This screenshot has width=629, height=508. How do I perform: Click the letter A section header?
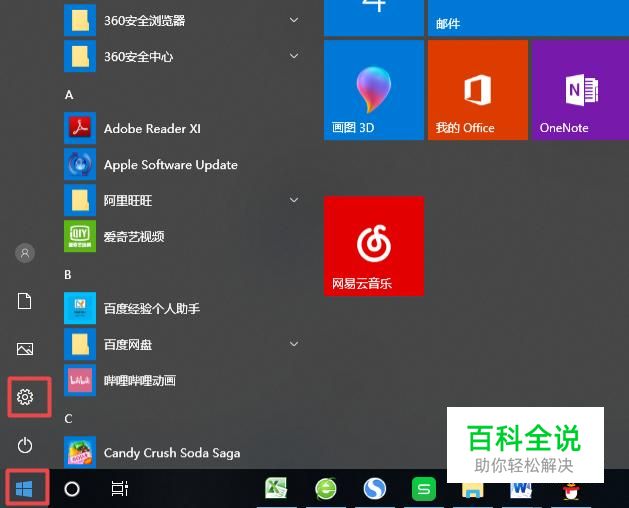pyautogui.click(x=69, y=95)
